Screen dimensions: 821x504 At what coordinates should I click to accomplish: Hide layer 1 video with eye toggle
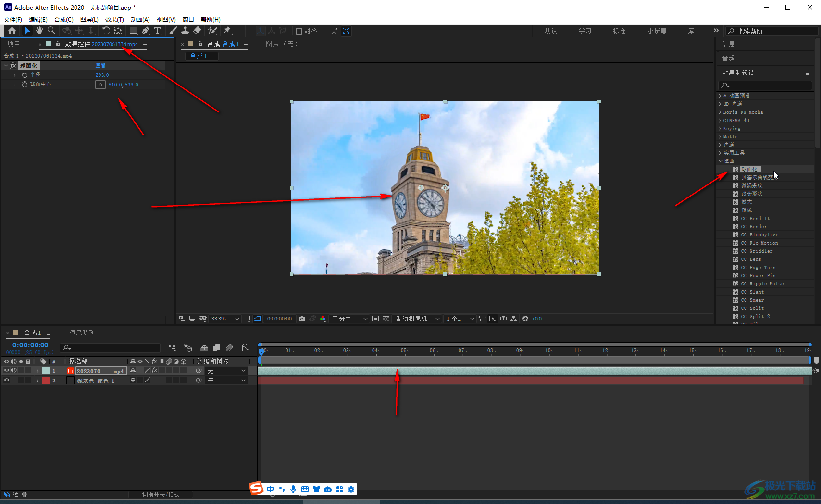click(x=7, y=370)
